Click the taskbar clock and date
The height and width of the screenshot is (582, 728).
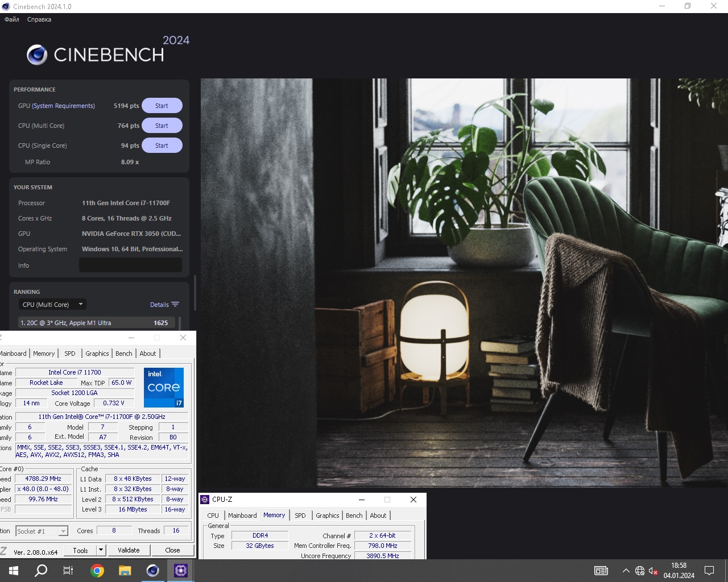[679, 571]
